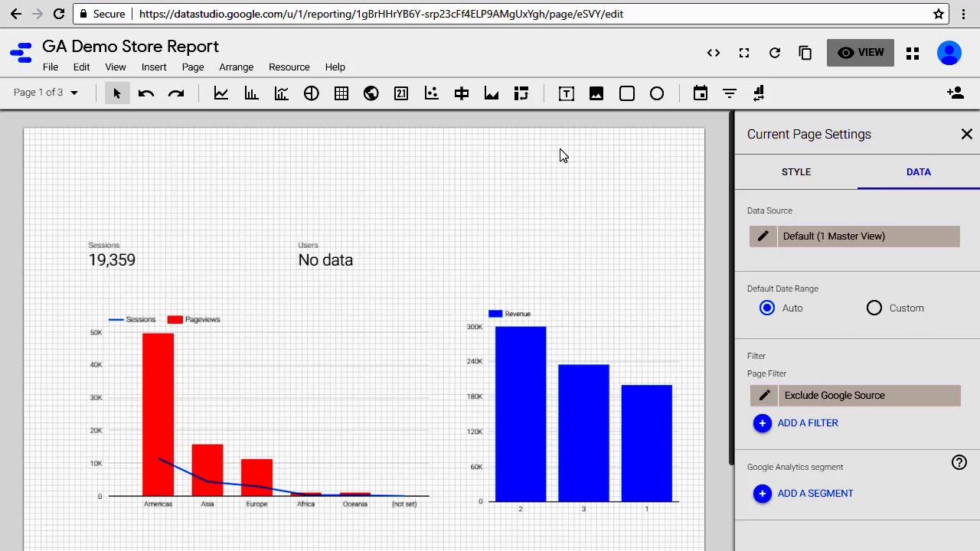The image size is (980, 551).
Task: Redo the last action
Action: (176, 93)
